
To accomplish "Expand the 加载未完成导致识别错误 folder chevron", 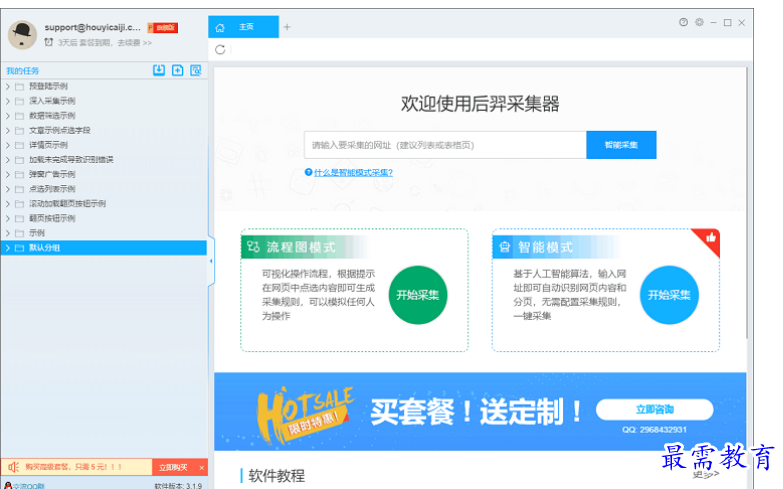I will [7, 160].
